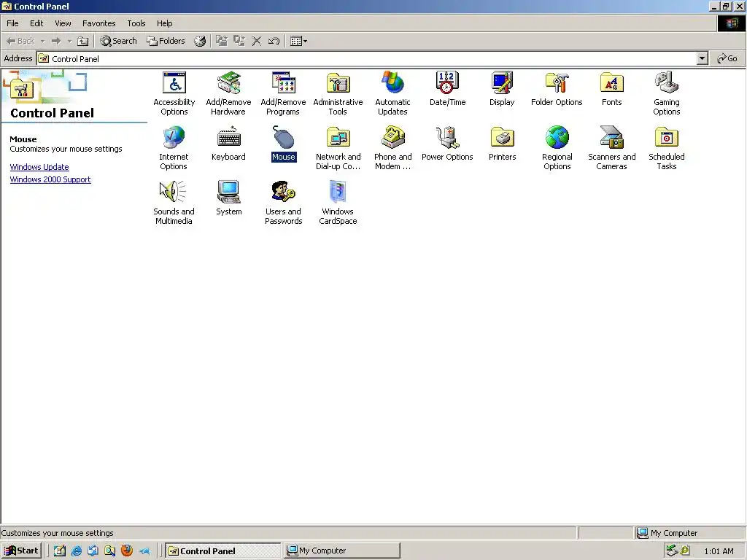The image size is (747, 560).
Task: Expand the Views dropdown button
Action: tap(298, 41)
